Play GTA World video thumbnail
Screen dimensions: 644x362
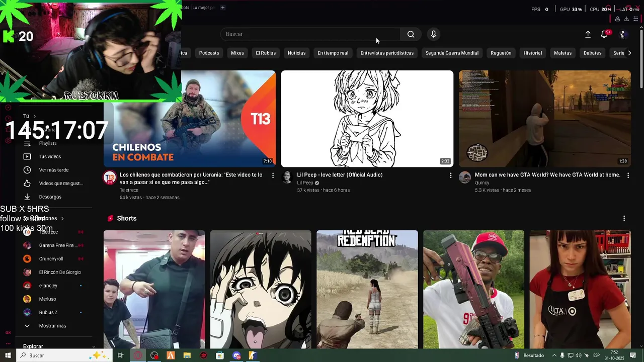(x=545, y=119)
